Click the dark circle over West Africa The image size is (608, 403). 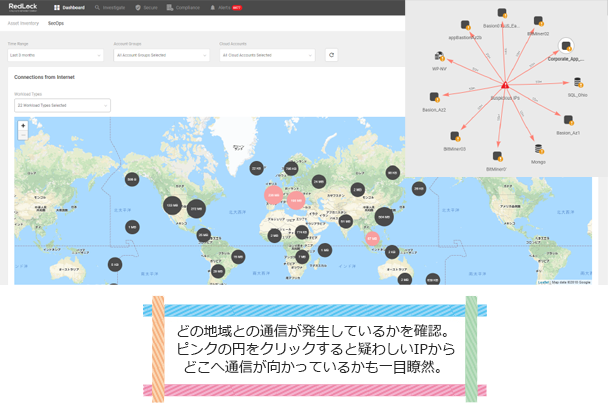click(x=275, y=235)
